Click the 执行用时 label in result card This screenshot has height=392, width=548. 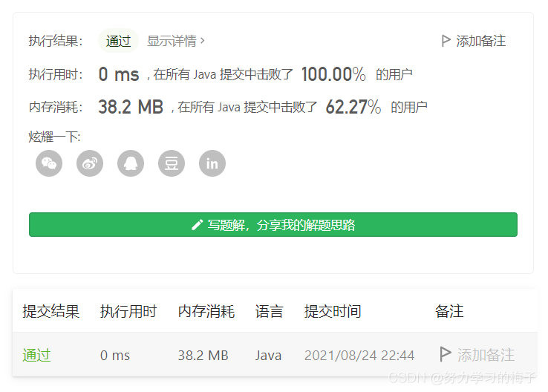pyautogui.click(x=56, y=74)
